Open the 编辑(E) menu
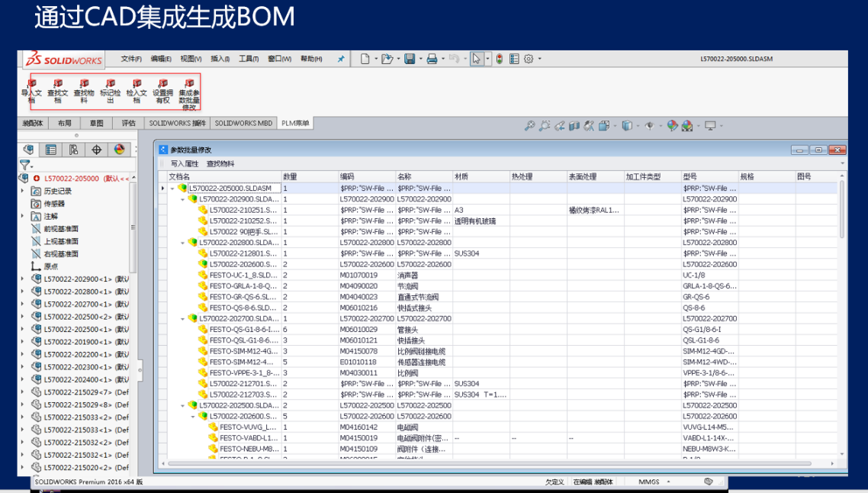 coord(161,59)
